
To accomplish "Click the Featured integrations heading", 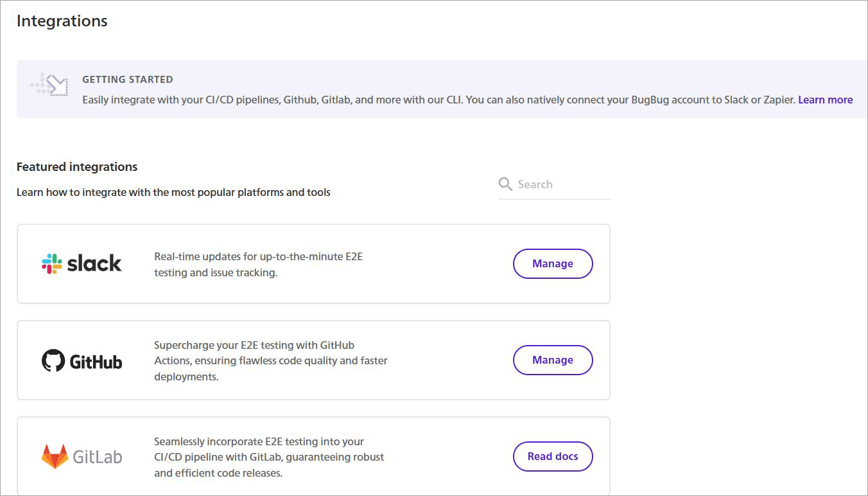I will tap(77, 166).
